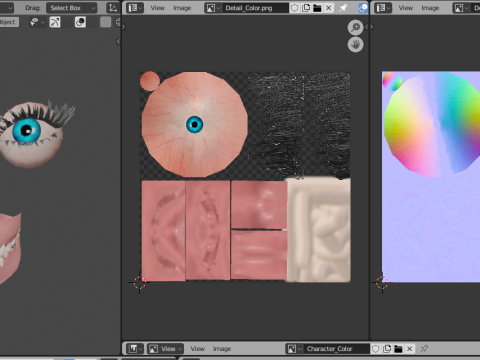Unlink Detail_Color.png with the X icon
480x360 pixels.
point(329,8)
